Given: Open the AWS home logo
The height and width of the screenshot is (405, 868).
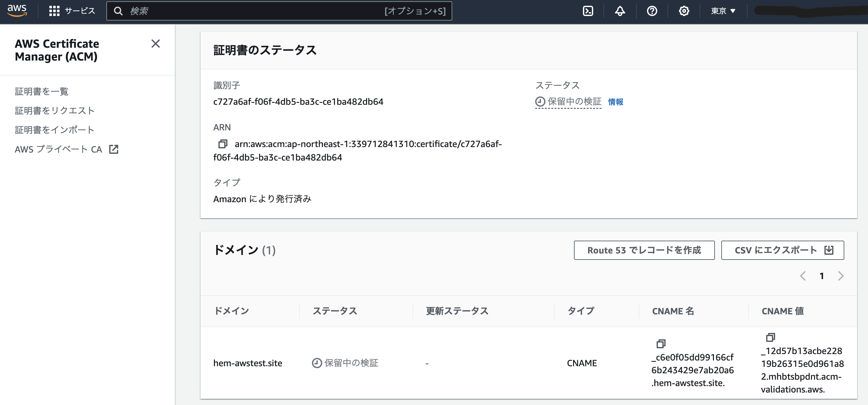Looking at the screenshot, I should point(17,11).
